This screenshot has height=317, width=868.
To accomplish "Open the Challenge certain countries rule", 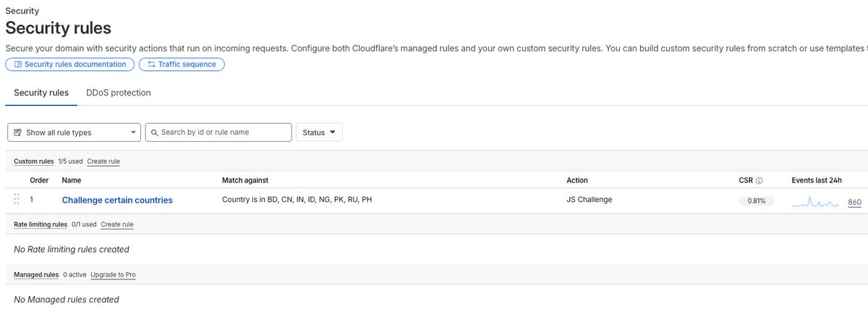I will click(117, 200).
